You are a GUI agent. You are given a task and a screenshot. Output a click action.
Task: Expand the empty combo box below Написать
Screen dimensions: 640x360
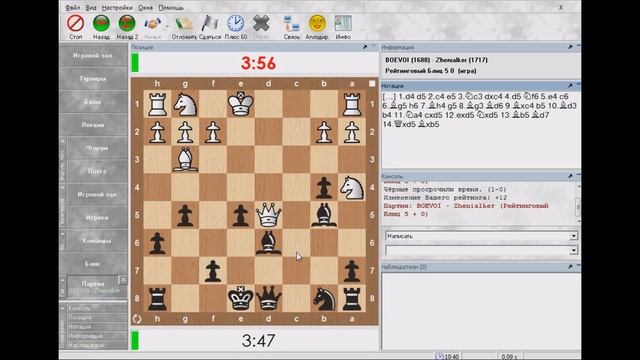(x=573, y=250)
